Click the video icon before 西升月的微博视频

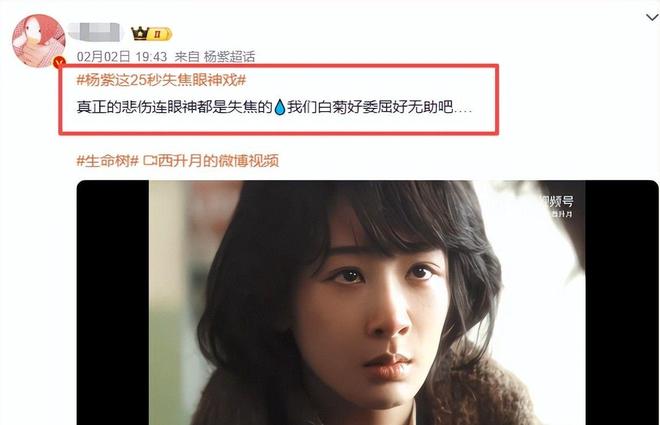pyautogui.click(x=150, y=161)
